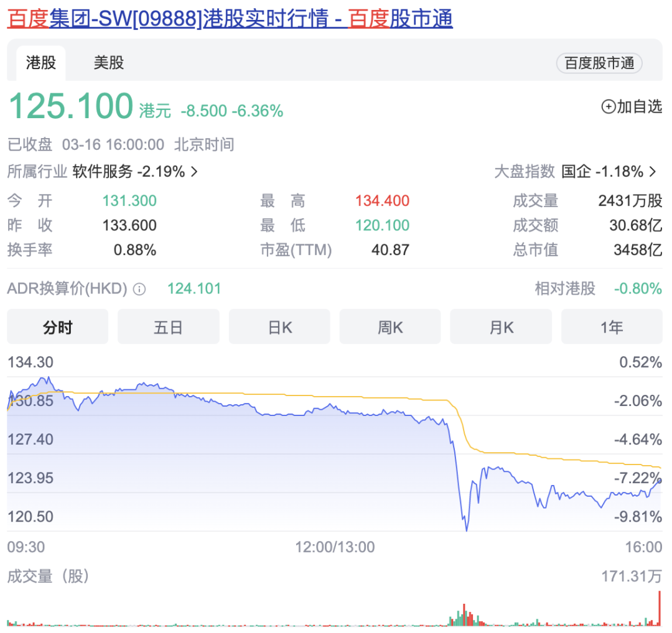Expand 国企 index chevron arrow
Viewport: 672px width, 633px height.
click(652, 172)
